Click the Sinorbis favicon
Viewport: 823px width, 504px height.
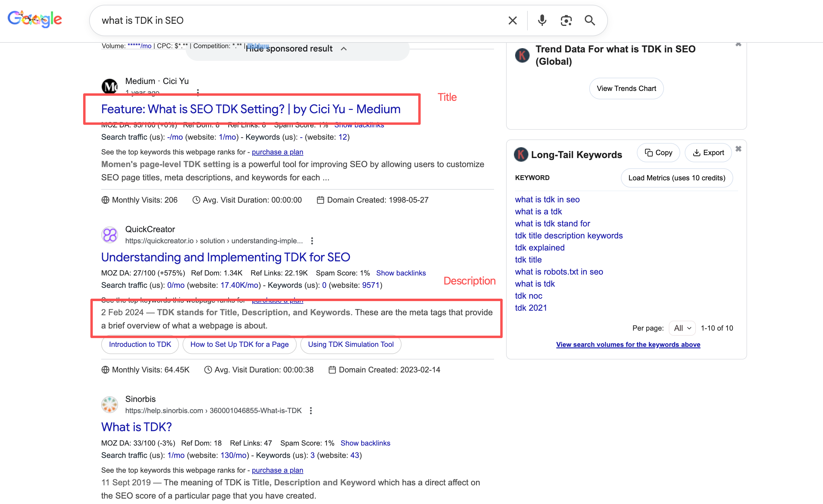coord(110,405)
